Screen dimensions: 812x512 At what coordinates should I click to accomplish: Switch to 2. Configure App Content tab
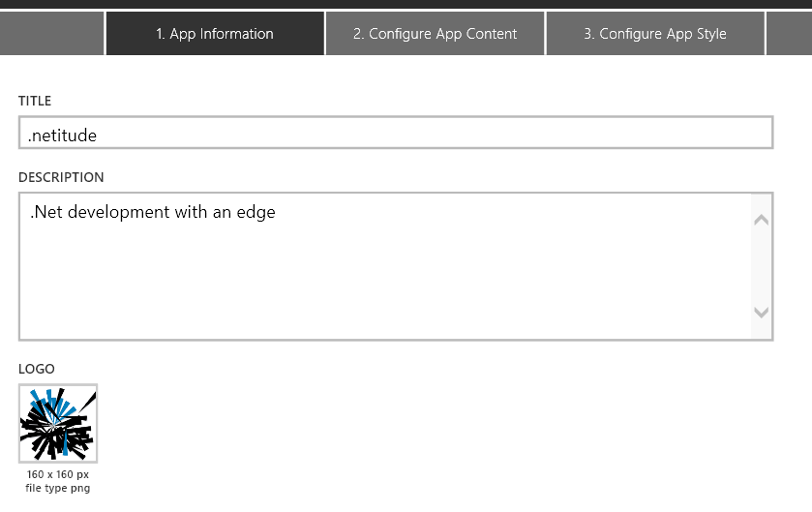click(435, 34)
